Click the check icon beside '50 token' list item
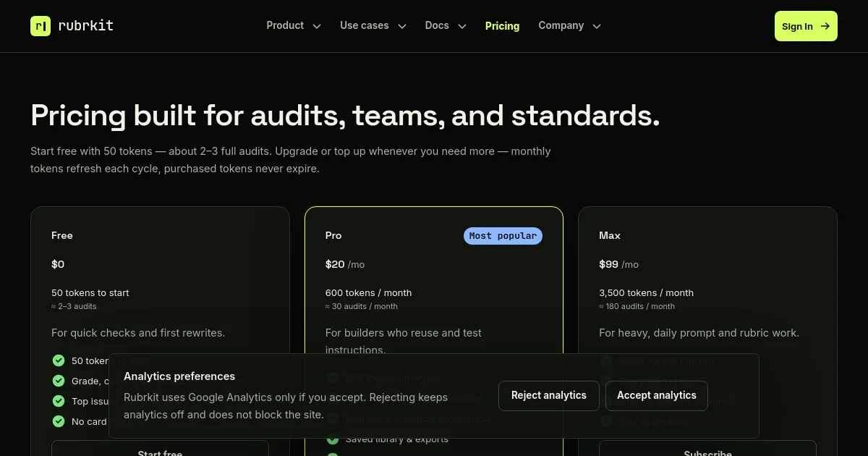868x456 pixels. click(59, 360)
